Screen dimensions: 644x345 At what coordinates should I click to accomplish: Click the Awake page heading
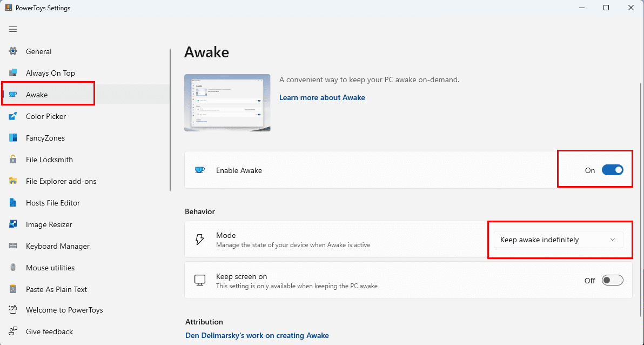point(206,52)
